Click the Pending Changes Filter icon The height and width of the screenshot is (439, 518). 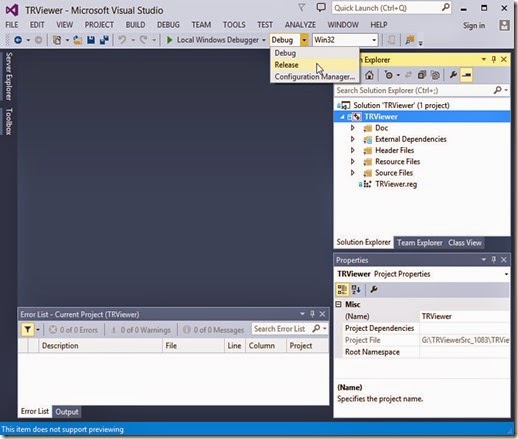(388, 75)
